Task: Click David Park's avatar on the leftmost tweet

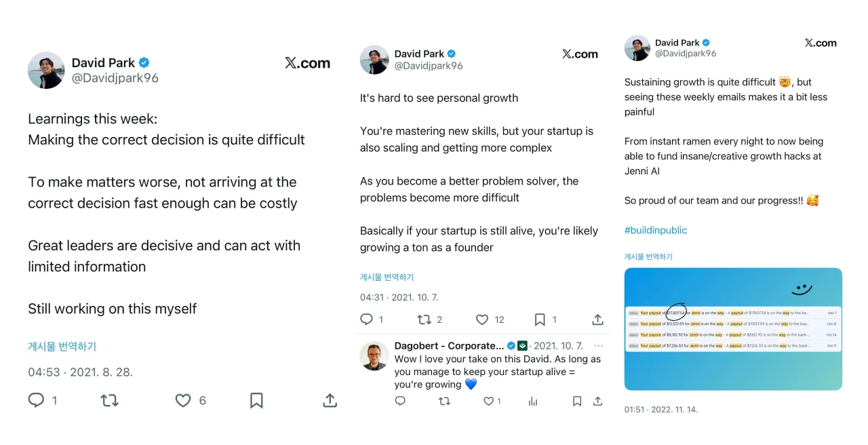Action: click(46, 70)
